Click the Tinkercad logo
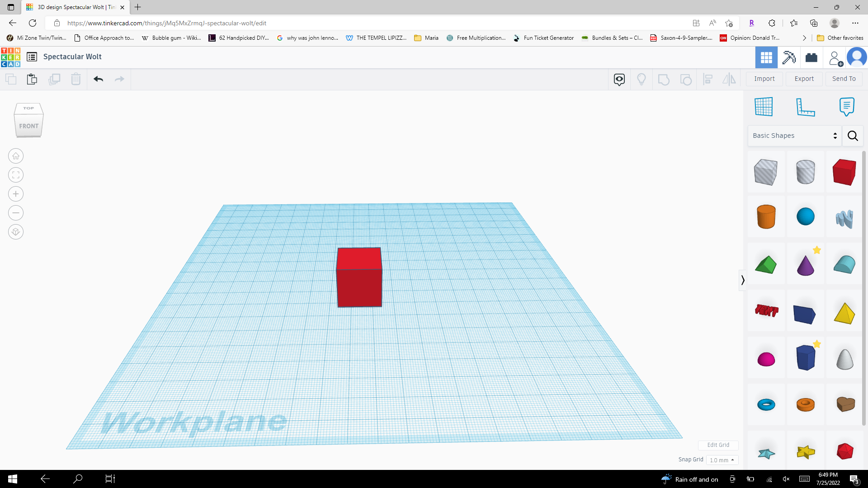 click(10, 57)
